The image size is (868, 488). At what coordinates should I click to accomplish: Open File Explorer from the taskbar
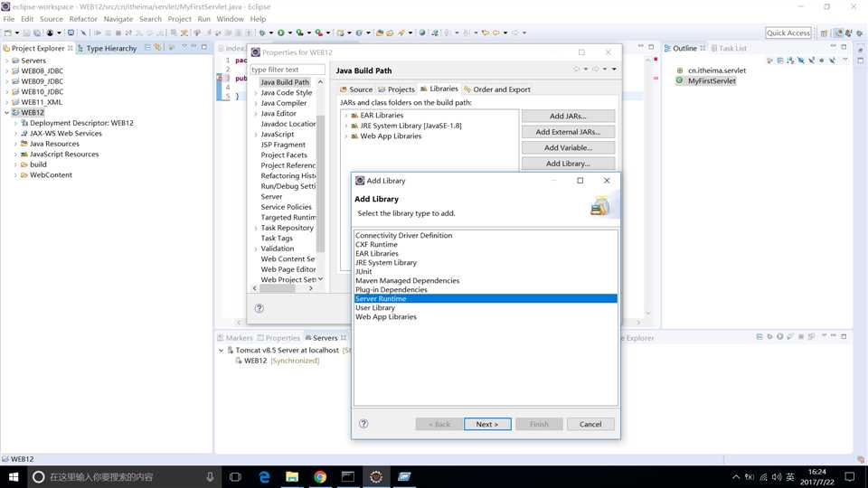pos(292,476)
